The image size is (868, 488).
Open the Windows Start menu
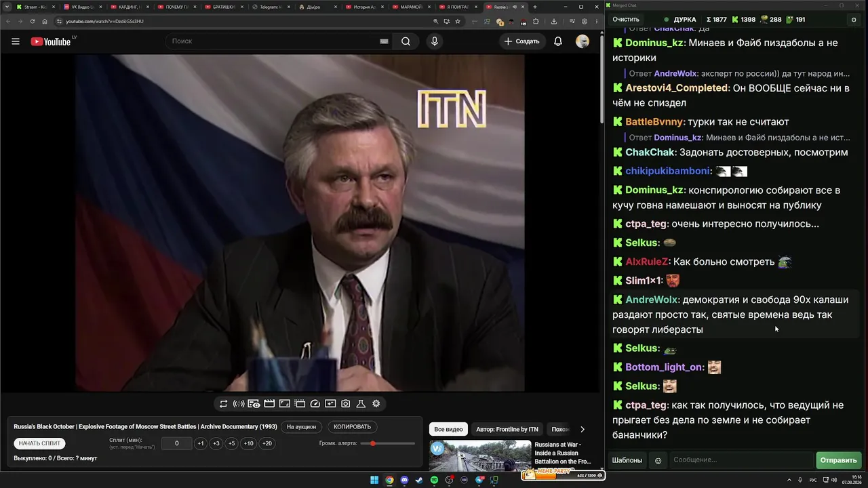374,480
